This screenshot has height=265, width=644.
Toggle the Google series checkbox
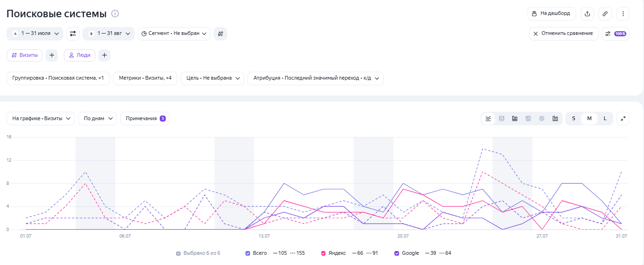[397, 253]
